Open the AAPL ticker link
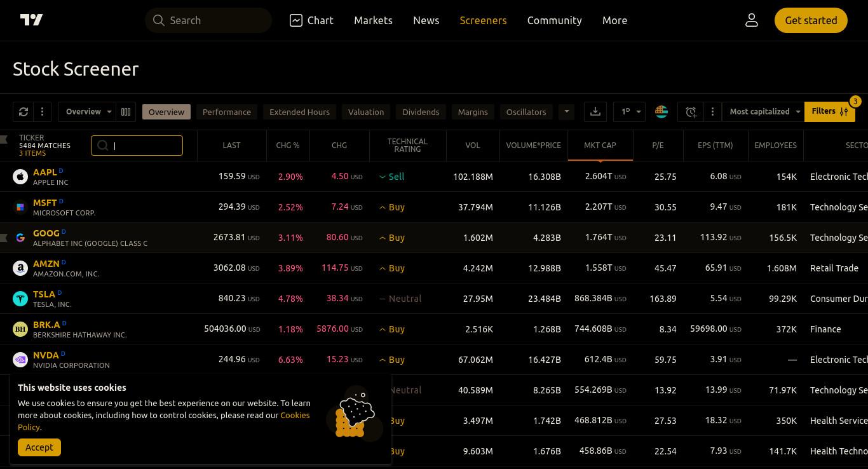Viewport: 868px width, 469px height. coord(44,172)
